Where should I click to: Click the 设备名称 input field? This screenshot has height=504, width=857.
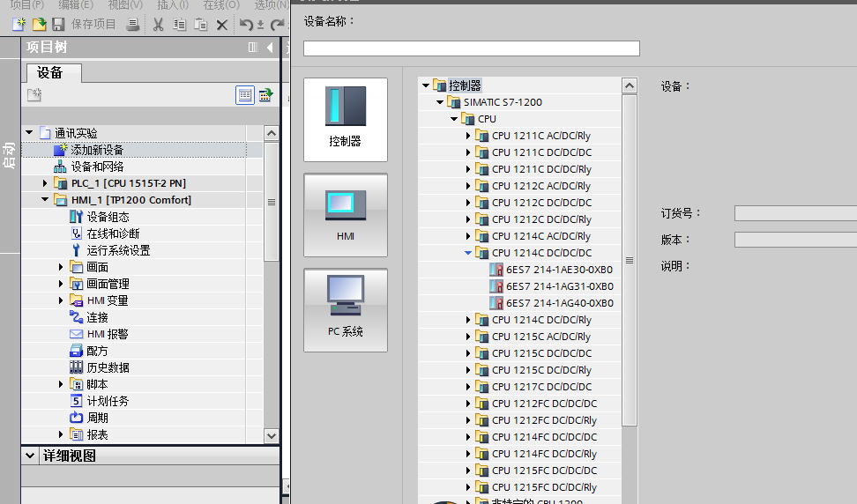(471, 48)
